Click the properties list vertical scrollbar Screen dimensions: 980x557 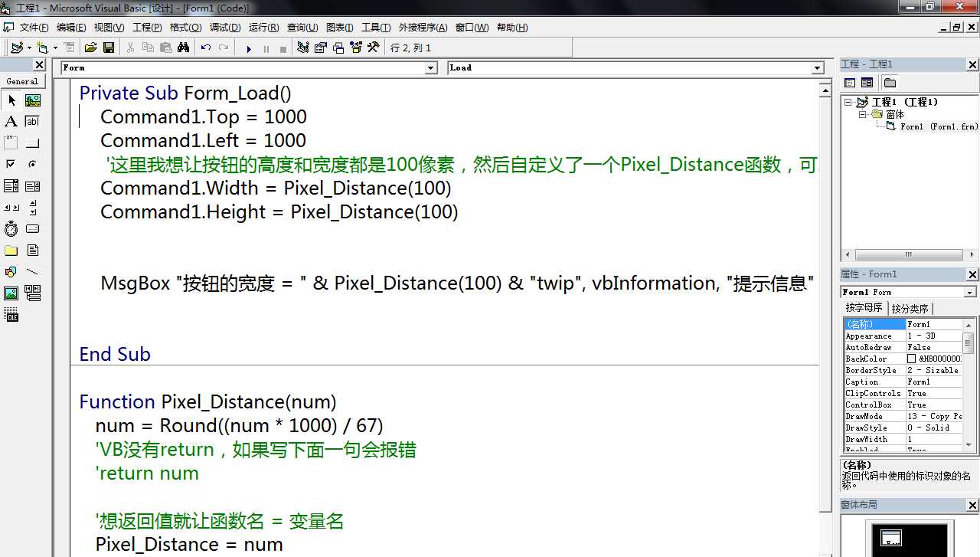click(969, 384)
